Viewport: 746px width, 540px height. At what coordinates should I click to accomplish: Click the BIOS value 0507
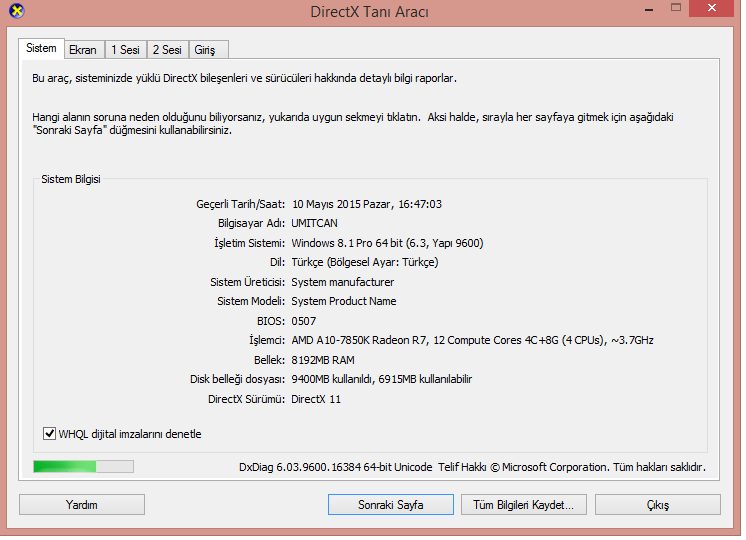[x=305, y=323]
